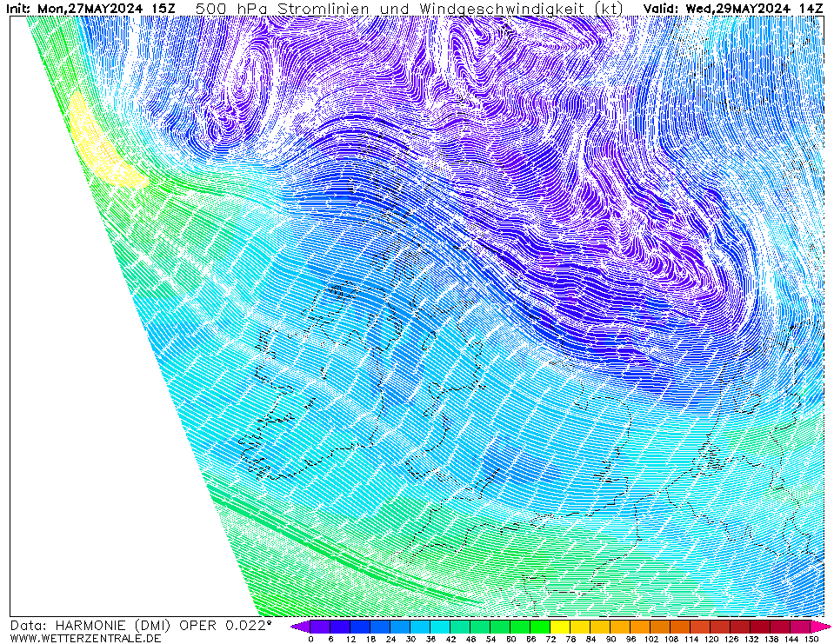This screenshot has height=644, width=834.
Task: Click the legend label '30'
Action: click(410, 639)
